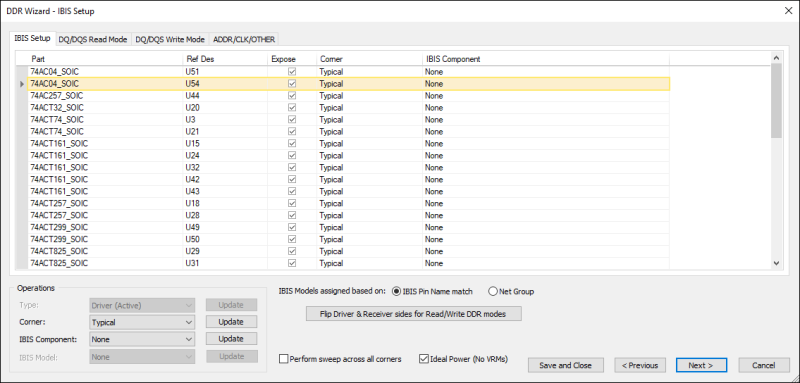Select the 74ACT299_SOIC row U49
800x383 pixels.
(348, 227)
